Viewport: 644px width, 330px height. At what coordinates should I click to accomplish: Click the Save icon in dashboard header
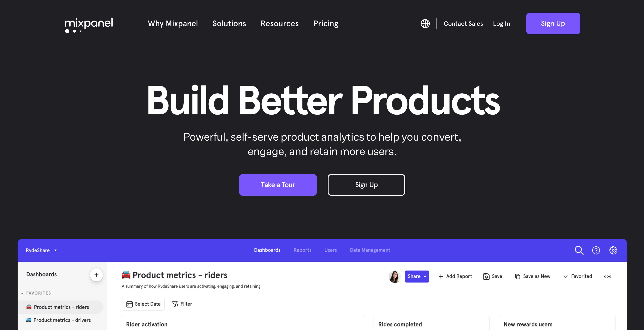pos(486,276)
